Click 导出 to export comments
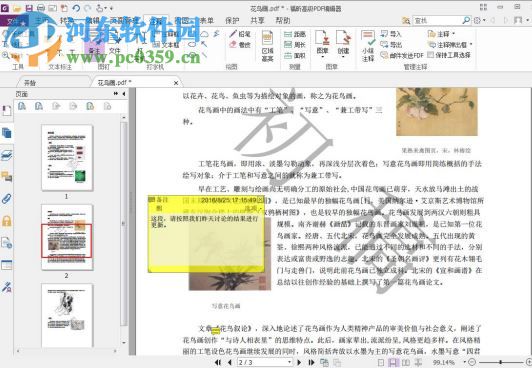Screen dimensions: 532x368 pyautogui.click(x=391, y=44)
